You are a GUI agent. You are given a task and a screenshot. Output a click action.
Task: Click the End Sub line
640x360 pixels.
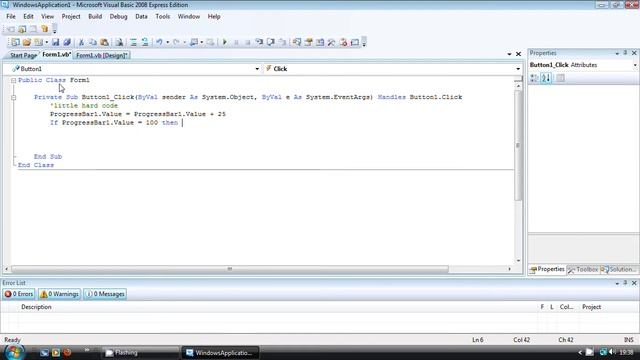click(48, 157)
